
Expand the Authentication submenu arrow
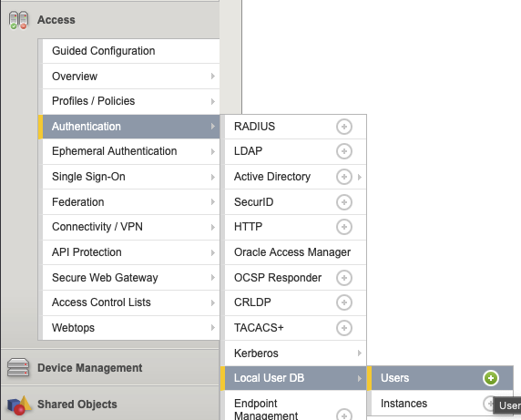pyautogui.click(x=213, y=127)
